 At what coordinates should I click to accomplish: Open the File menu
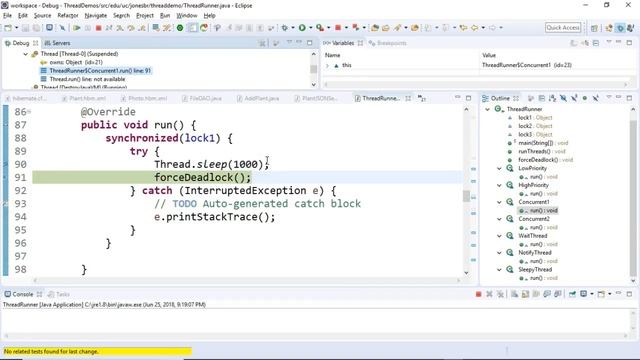[7, 16]
